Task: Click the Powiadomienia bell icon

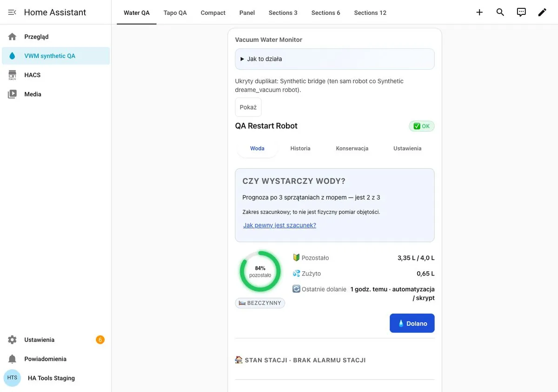Action: point(12,359)
